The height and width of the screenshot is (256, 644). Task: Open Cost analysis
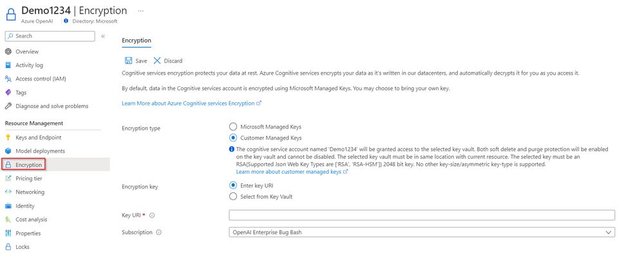pos(31,219)
